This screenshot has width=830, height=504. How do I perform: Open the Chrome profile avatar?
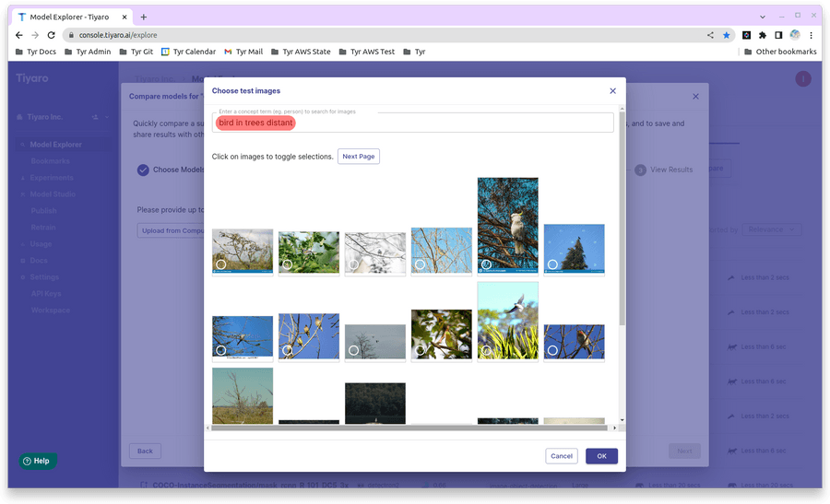pyautogui.click(x=795, y=35)
